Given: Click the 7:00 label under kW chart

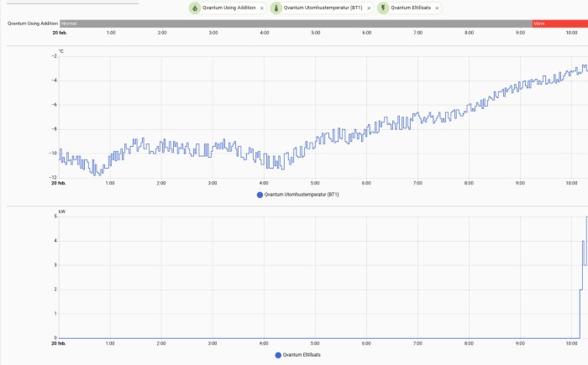Looking at the screenshot, I should click(417, 344).
